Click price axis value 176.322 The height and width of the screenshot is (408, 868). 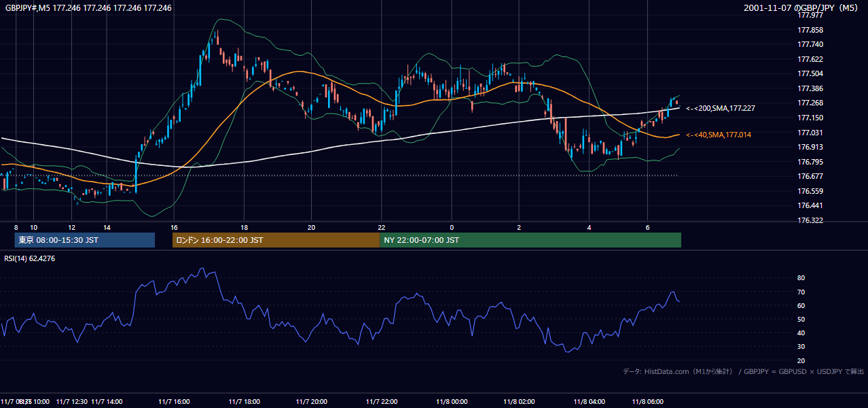point(810,221)
